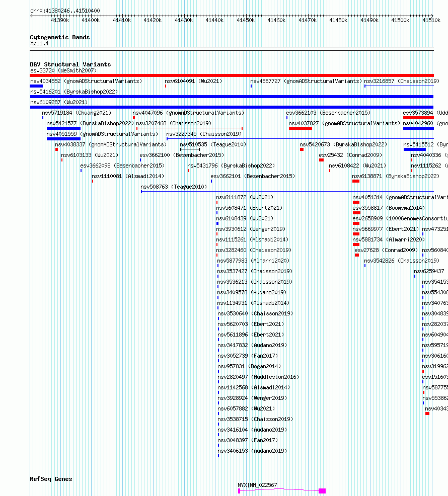448x496 pixels.
Task: Select nsv1134931 (Alsmadi2014) variant
Action: click(x=253, y=303)
